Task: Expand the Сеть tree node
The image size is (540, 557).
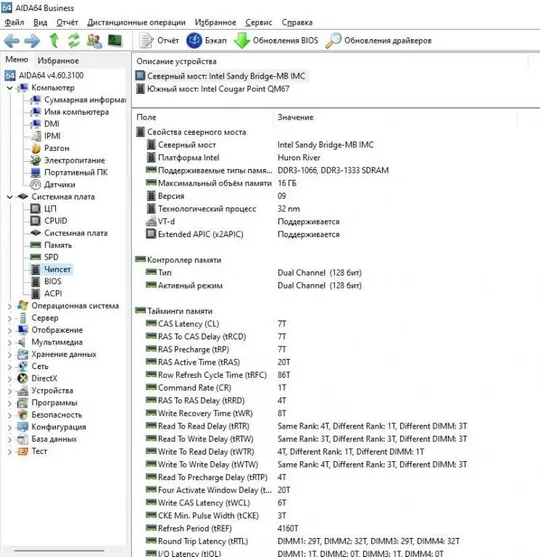Action: click(x=10, y=366)
